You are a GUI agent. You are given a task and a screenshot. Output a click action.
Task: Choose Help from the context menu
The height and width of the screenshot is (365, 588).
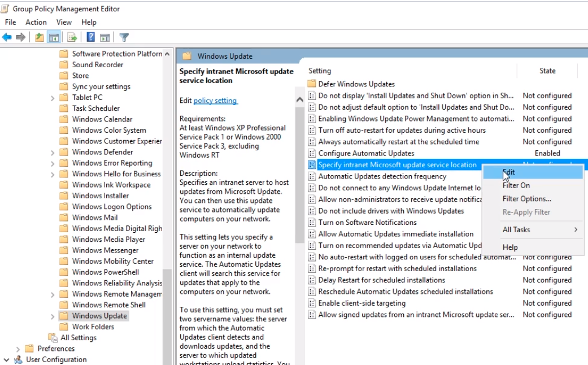533,247
